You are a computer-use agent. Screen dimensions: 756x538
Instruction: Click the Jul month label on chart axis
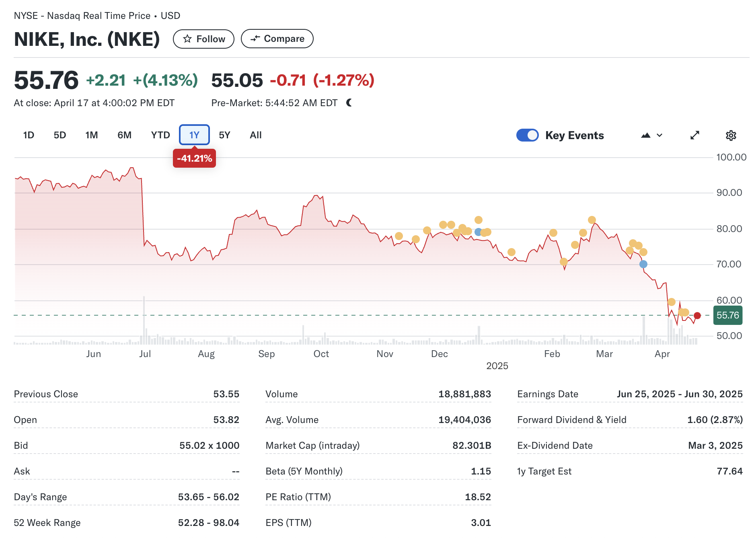pyautogui.click(x=145, y=354)
